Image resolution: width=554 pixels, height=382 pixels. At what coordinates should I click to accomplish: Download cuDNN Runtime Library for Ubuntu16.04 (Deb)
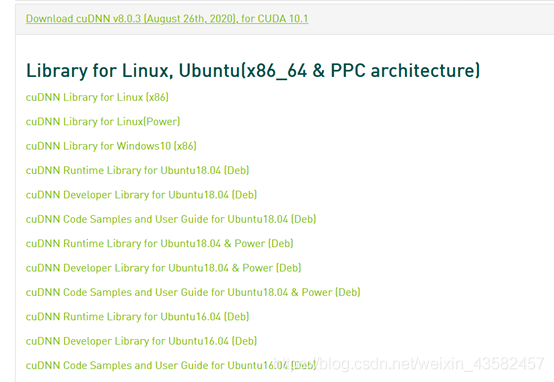click(x=137, y=317)
